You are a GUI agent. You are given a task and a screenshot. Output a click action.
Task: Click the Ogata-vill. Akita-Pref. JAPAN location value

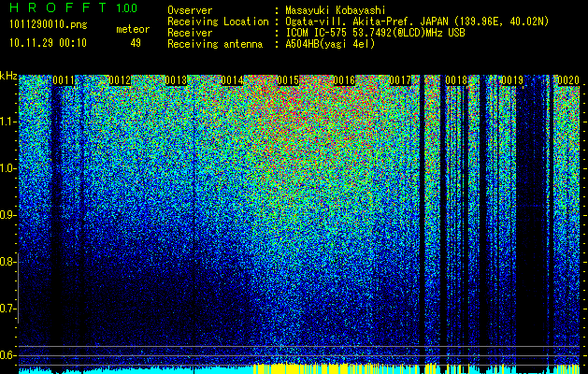(x=417, y=22)
